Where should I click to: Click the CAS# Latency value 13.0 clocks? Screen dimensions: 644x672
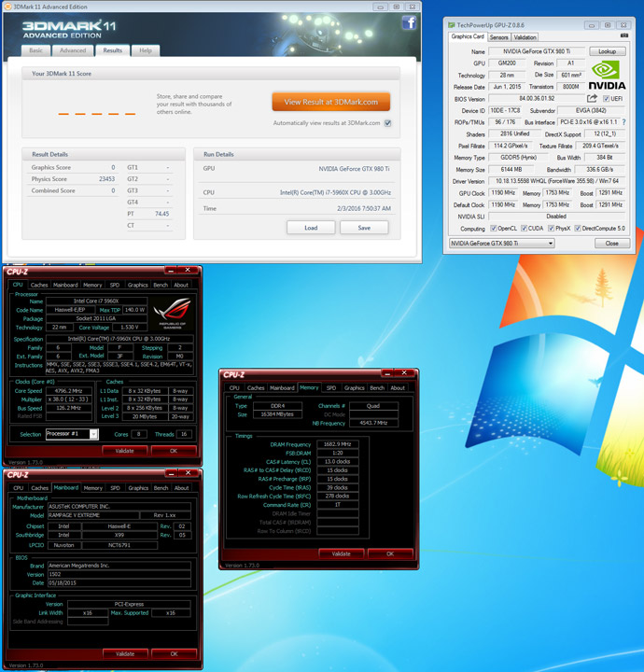tap(338, 462)
